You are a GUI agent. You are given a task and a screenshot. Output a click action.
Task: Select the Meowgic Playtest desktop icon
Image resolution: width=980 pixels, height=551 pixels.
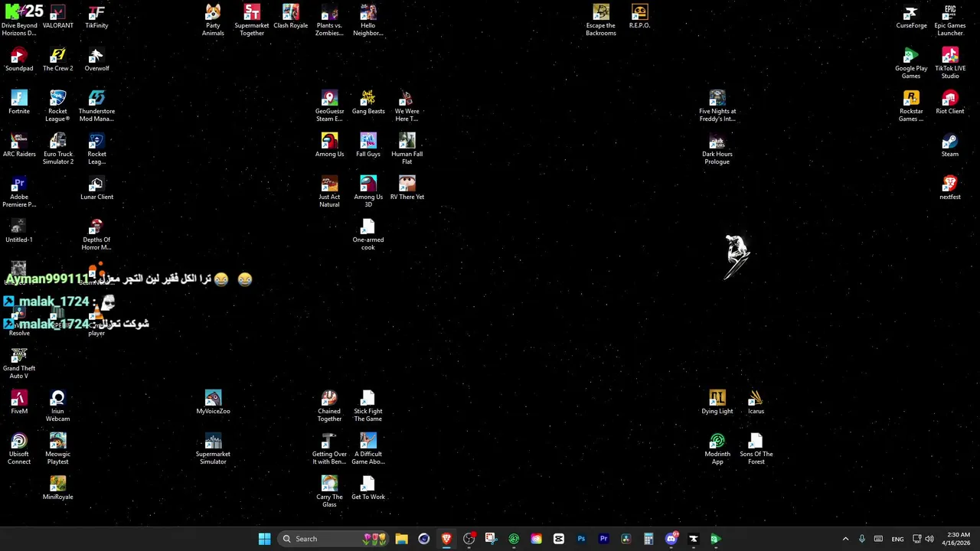pyautogui.click(x=57, y=449)
